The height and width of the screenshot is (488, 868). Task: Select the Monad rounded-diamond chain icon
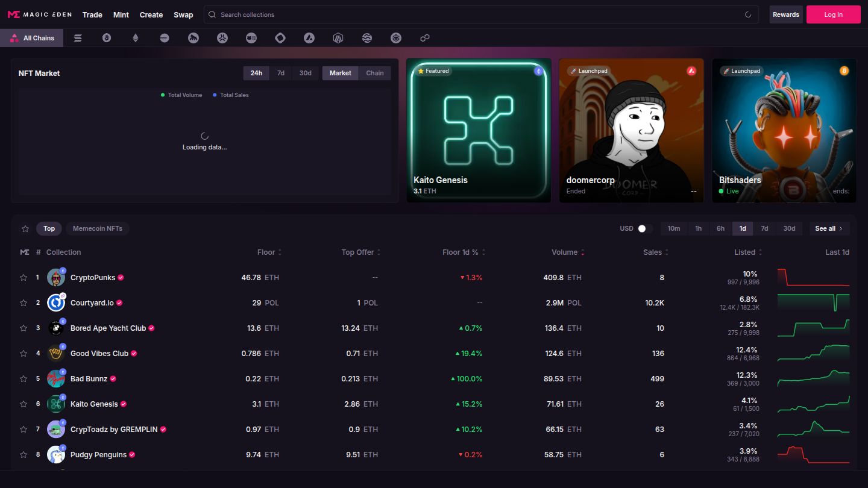280,38
